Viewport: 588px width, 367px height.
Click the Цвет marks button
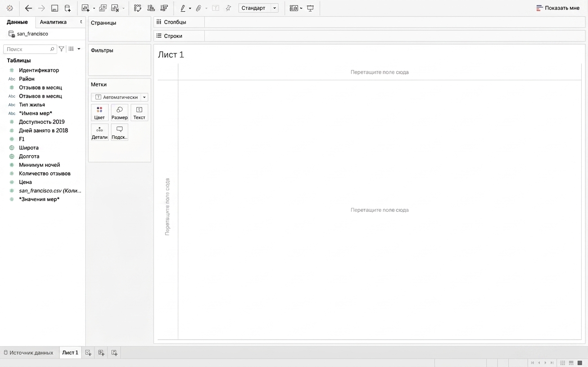(100, 112)
